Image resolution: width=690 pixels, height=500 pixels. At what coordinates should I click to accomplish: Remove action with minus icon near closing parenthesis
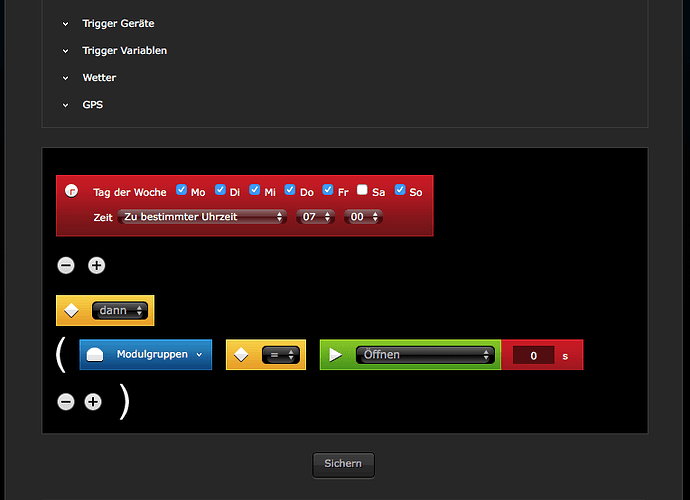coord(66,402)
